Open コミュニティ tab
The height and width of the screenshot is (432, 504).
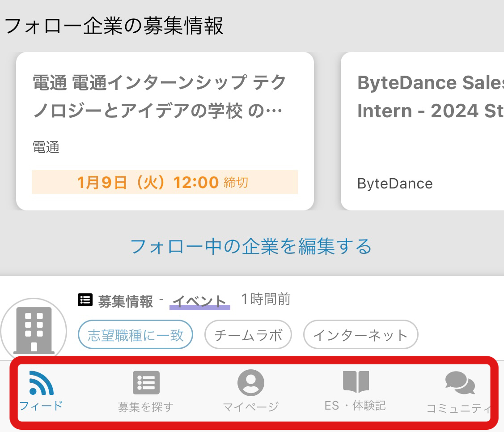459,393
